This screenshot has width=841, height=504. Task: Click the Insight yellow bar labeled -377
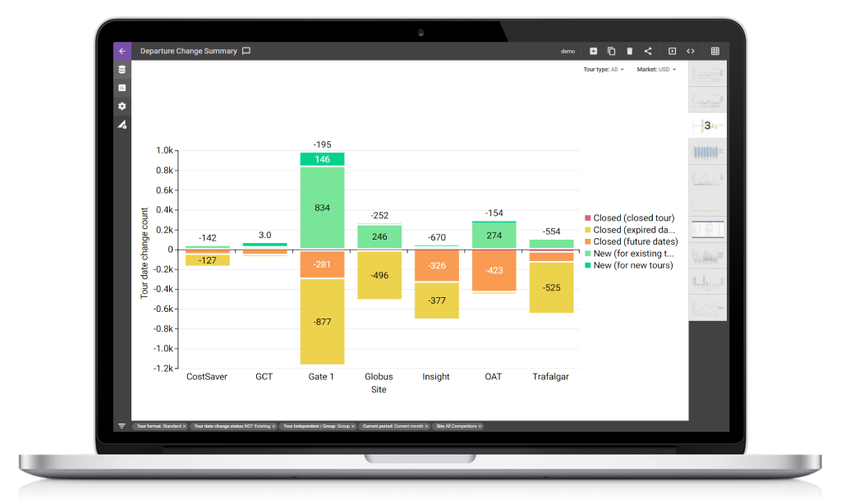click(437, 300)
